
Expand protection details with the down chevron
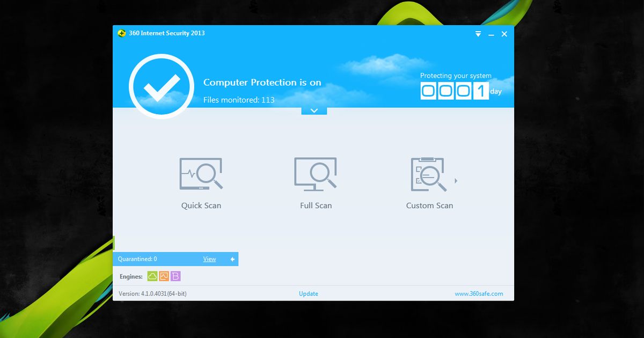(314, 110)
